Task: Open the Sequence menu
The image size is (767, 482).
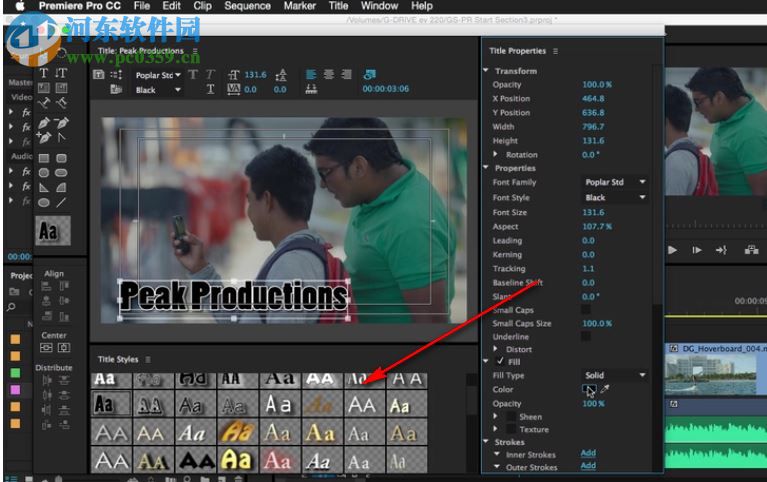Action: pos(247,6)
